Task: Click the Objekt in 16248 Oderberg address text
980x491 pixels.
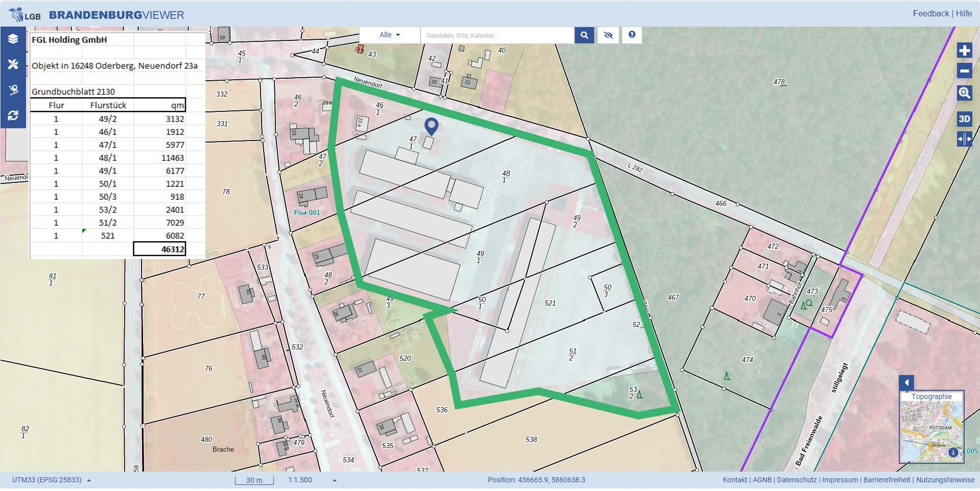Action: 114,65
